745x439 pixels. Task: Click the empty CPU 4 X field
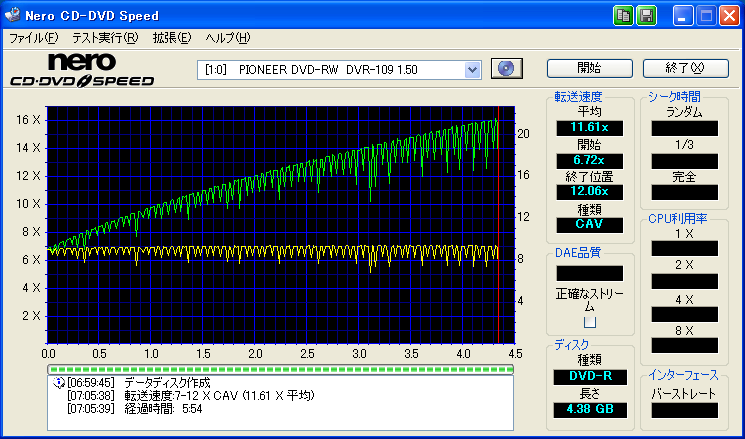tap(685, 315)
